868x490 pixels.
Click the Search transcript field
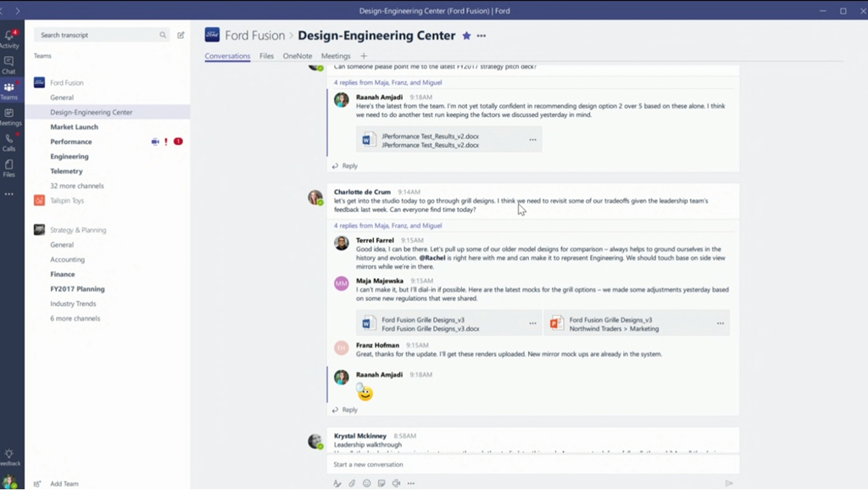coord(97,35)
